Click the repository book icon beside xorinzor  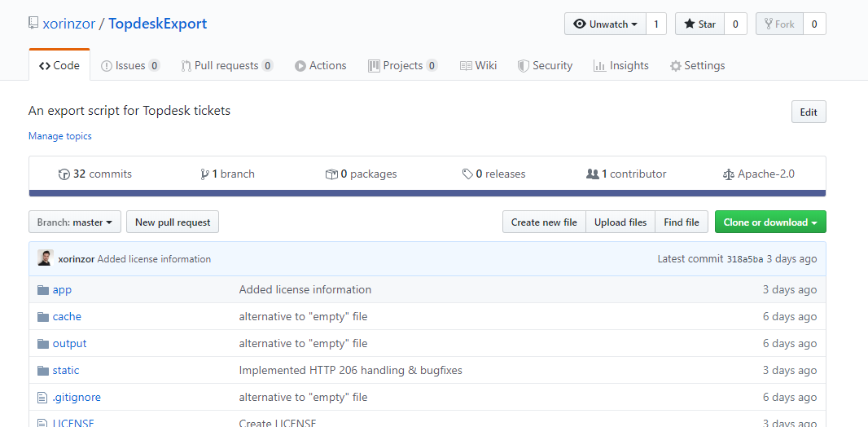(x=33, y=24)
